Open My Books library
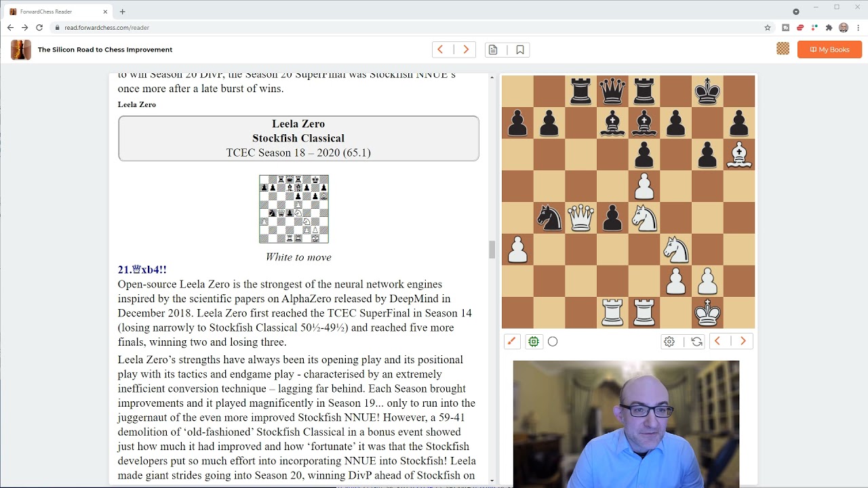The width and height of the screenshot is (868, 488). click(829, 49)
